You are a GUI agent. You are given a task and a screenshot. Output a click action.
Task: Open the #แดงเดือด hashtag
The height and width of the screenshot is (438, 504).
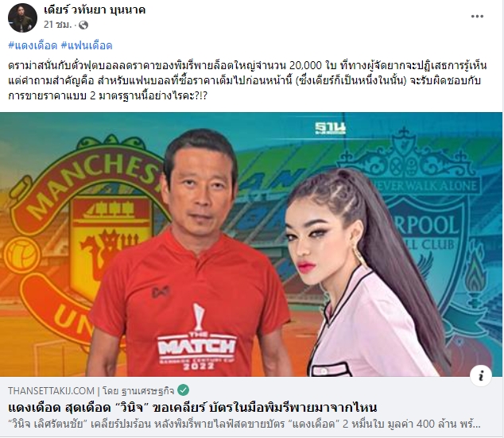[33, 45]
